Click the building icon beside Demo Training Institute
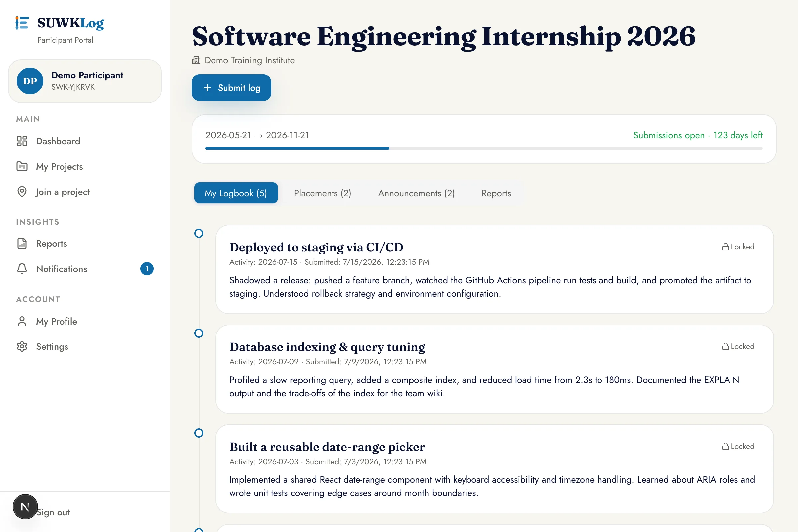 [x=196, y=60]
